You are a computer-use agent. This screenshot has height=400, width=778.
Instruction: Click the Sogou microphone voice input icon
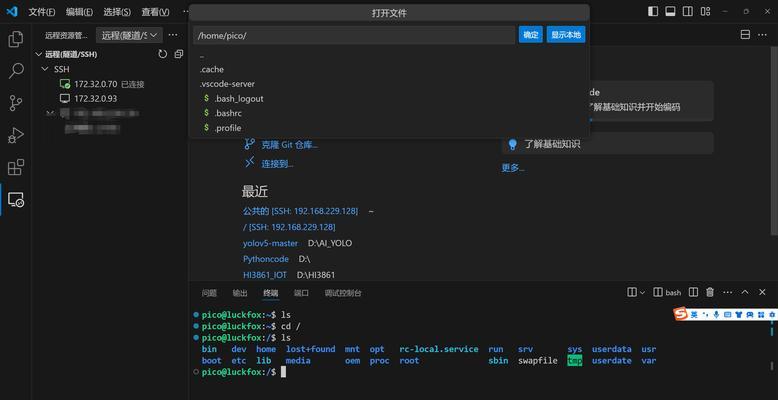tap(716, 315)
